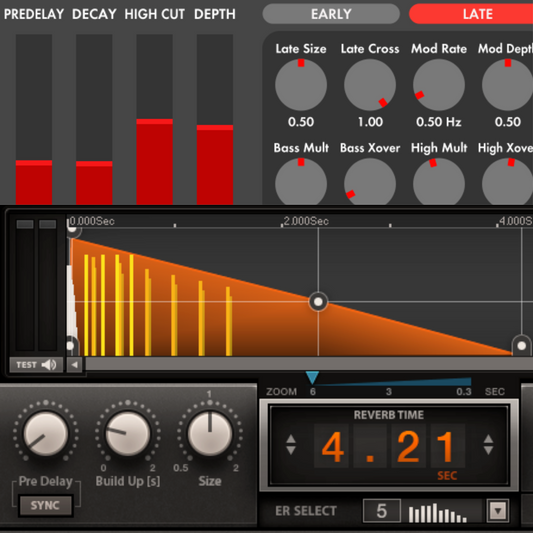Click the Late Size value 0.50
The width and height of the screenshot is (533, 533).
click(301, 122)
